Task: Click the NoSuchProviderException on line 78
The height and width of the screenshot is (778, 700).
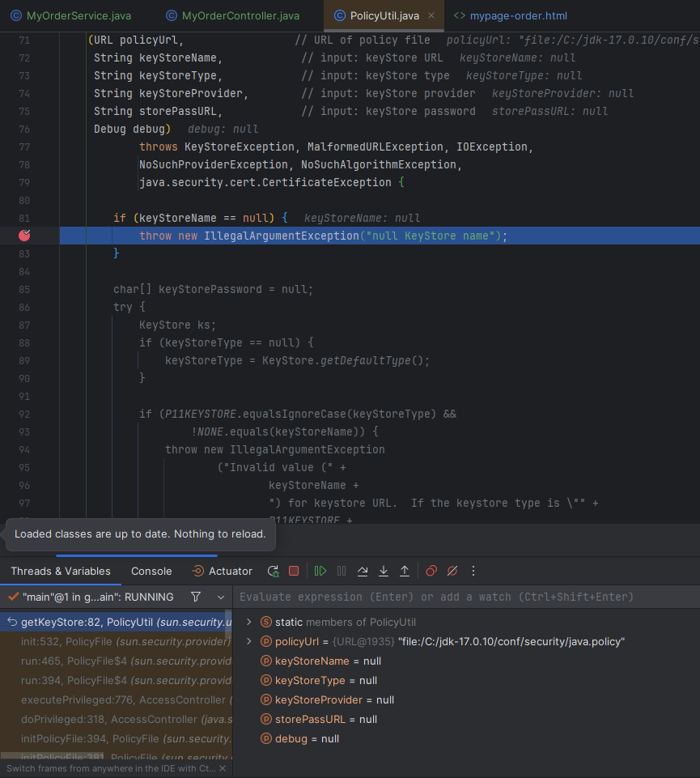Action: pos(214,164)
